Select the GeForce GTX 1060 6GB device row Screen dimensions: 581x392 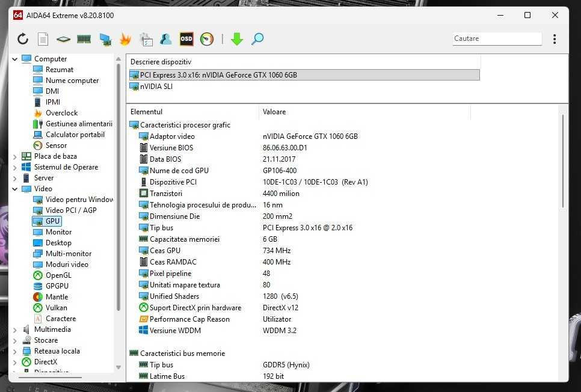click(x=304, y=75)
